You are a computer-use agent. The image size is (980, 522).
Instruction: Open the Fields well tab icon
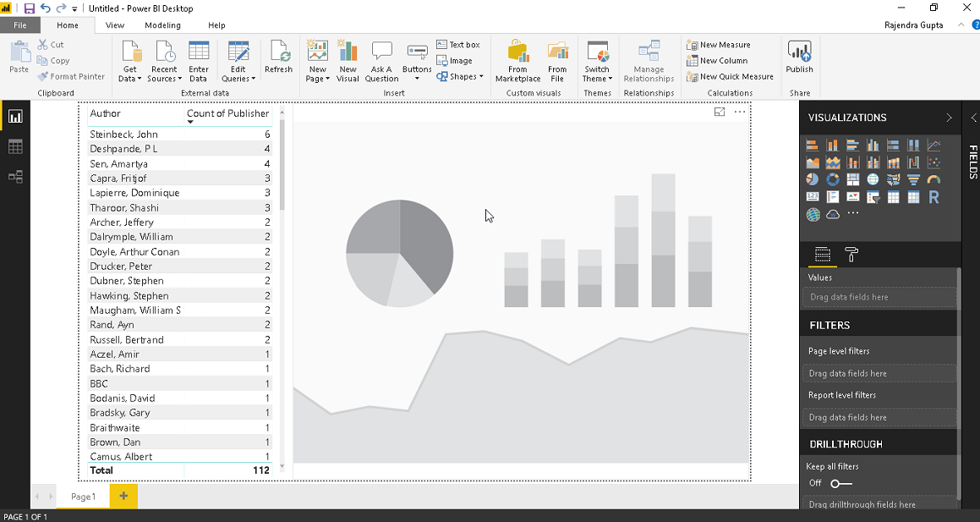click(x=823, y=255)
